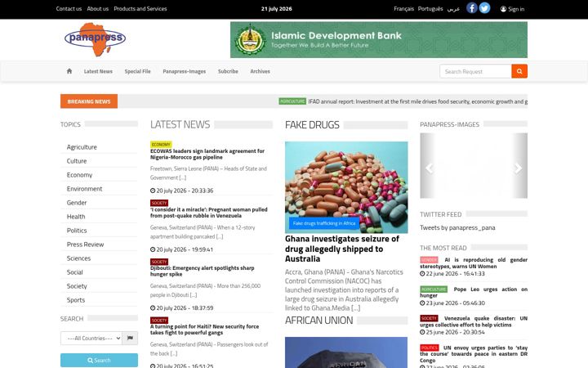Open UN envoy eastern DR Congo article
This screenshot has height=368, width=588.
[474, 354]
